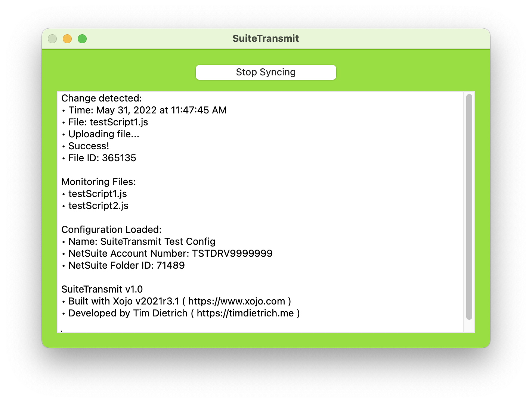
Task: Click the 'File: testScript1.js' log line
Action: pos(105,122)
